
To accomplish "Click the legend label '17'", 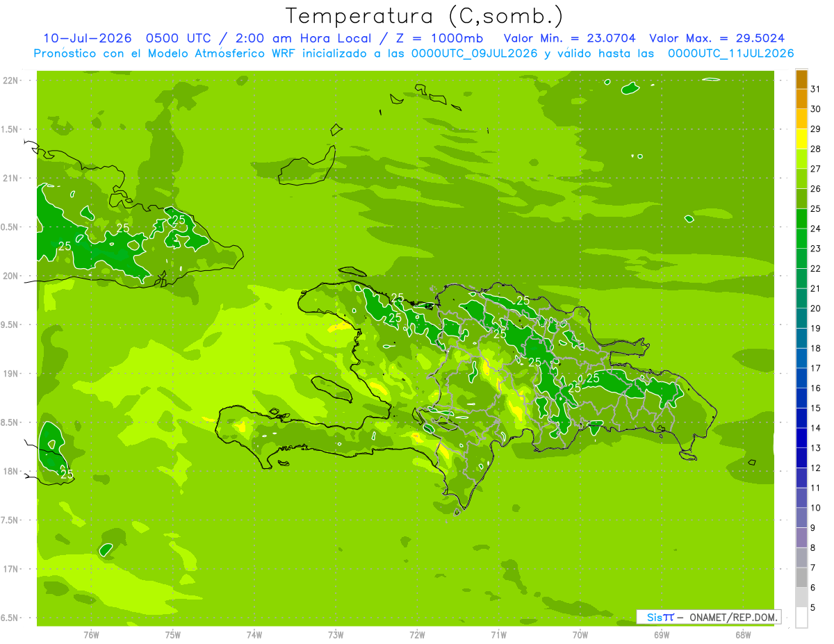I will (x=816, y=368).
